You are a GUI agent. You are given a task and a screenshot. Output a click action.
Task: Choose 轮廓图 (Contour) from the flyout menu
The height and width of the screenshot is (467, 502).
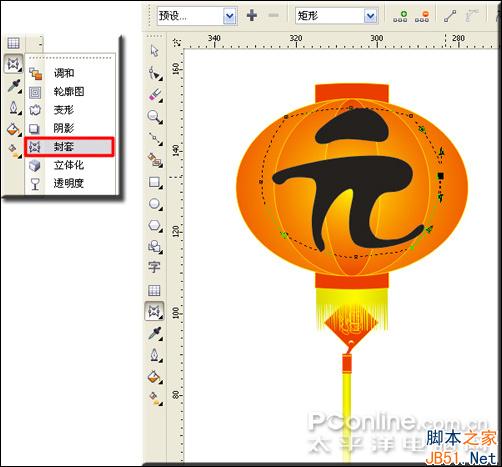70,91
